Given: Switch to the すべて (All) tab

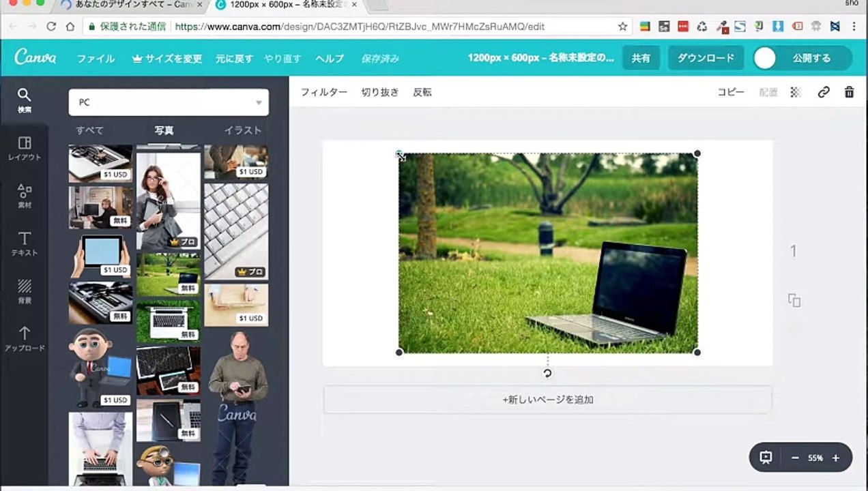Looking at the screenshot, I should [90, 130].
